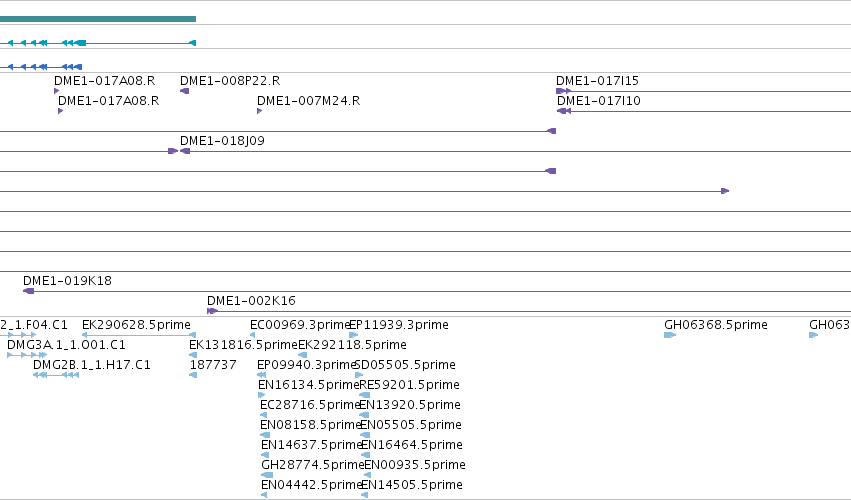Click the DME1-019K18 left arrow marker
851x500 pixels.
tap(28, 292)
